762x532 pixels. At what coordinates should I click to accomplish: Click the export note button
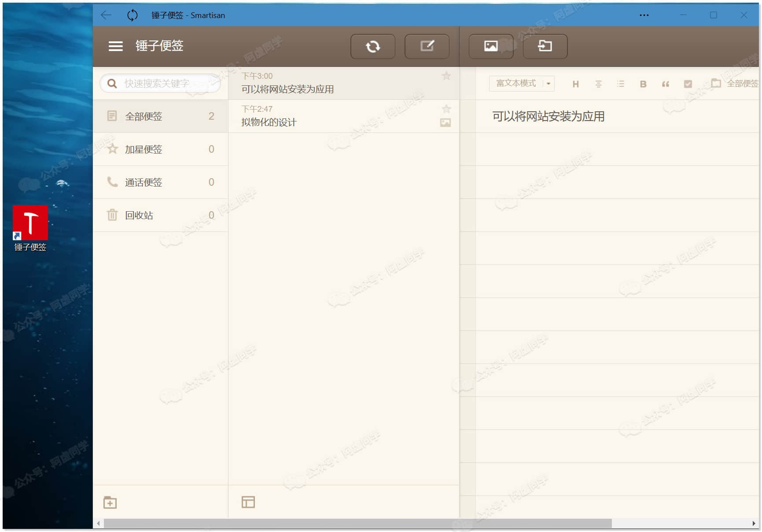pyautogui.click(x=545, y=46)
